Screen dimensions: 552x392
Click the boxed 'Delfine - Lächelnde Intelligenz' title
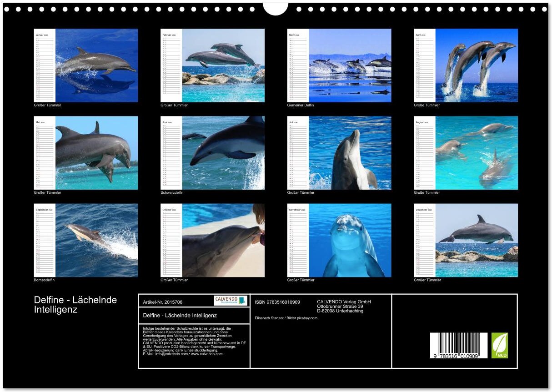click(x=180, y=315)
